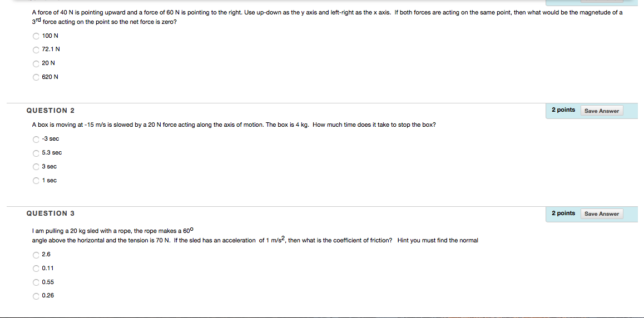Save Answer for Question 3
Image resolution: width=644 pixels, height=318 pixels.
(602, 213)
